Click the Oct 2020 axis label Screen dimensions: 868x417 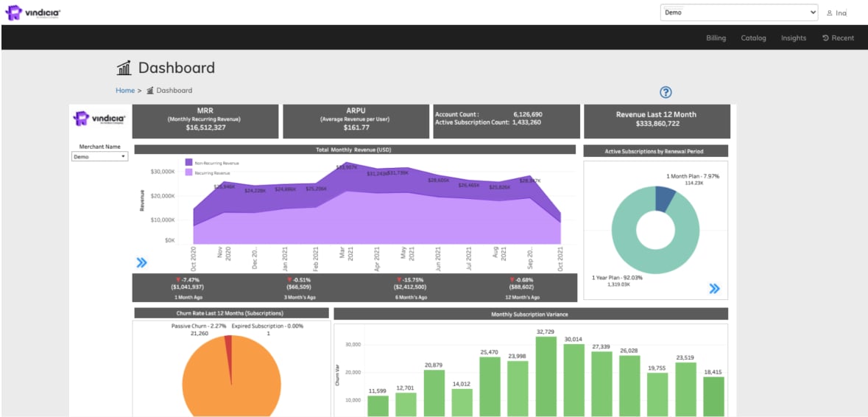point(193,259)
